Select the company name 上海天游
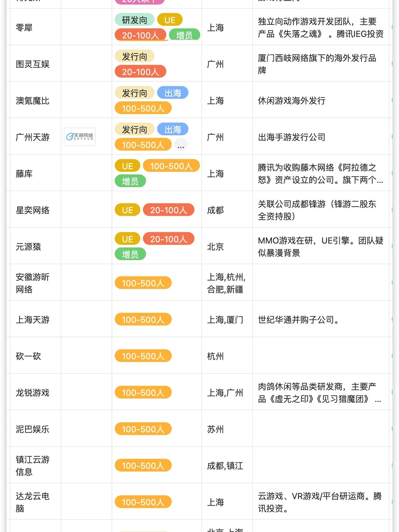399x532 pixels. (33, 320)
